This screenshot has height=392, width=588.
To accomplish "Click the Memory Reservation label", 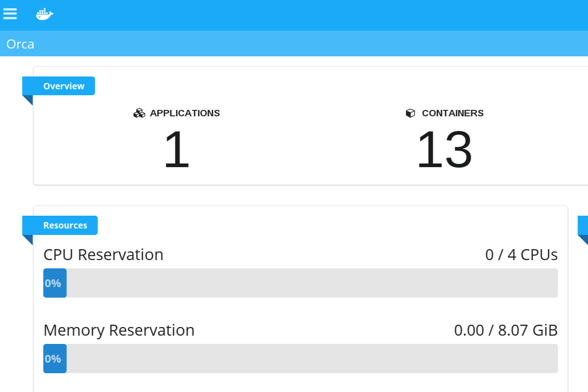I will [119, 330].
